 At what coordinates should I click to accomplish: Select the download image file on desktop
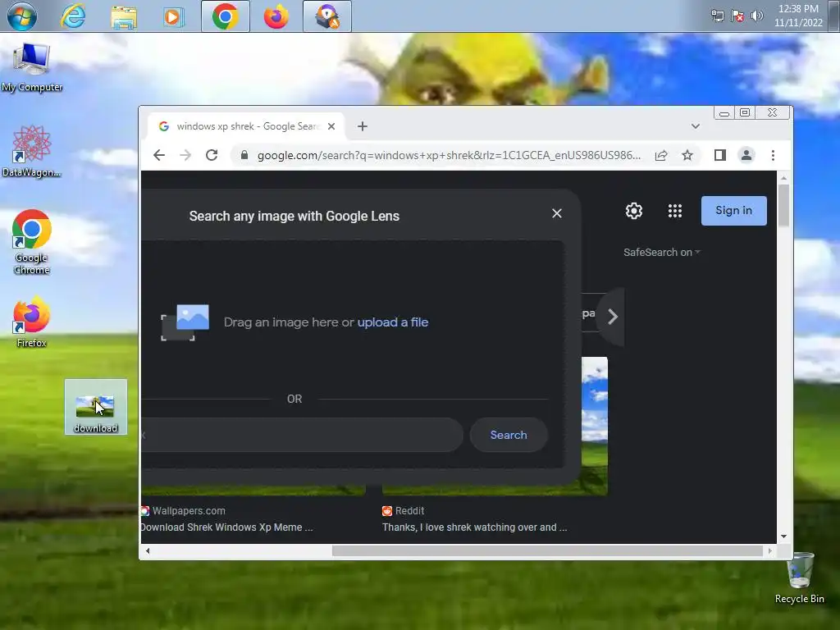(96, 407)
